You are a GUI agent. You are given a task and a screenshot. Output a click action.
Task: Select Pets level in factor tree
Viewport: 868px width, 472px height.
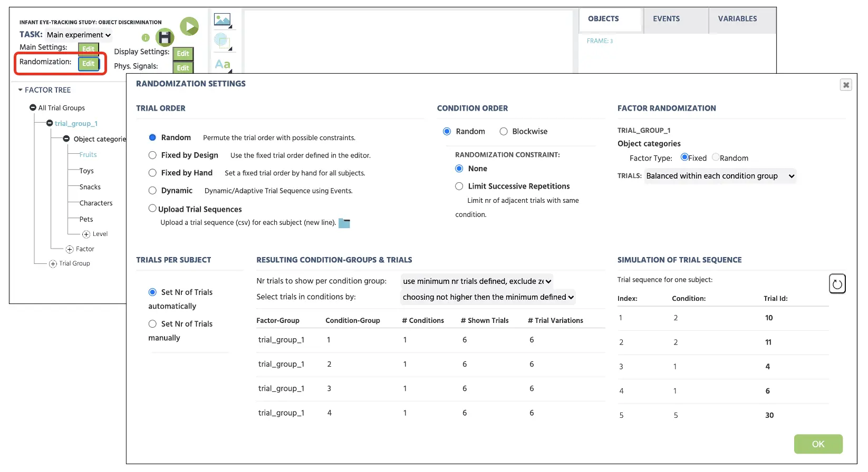pyautogui.click(x=86, y=219)
